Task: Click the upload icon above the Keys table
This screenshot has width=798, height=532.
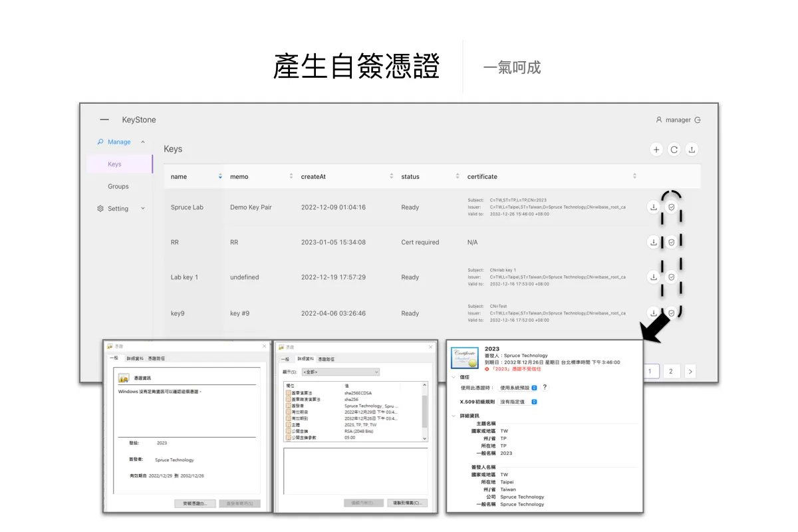Action: 692,150
